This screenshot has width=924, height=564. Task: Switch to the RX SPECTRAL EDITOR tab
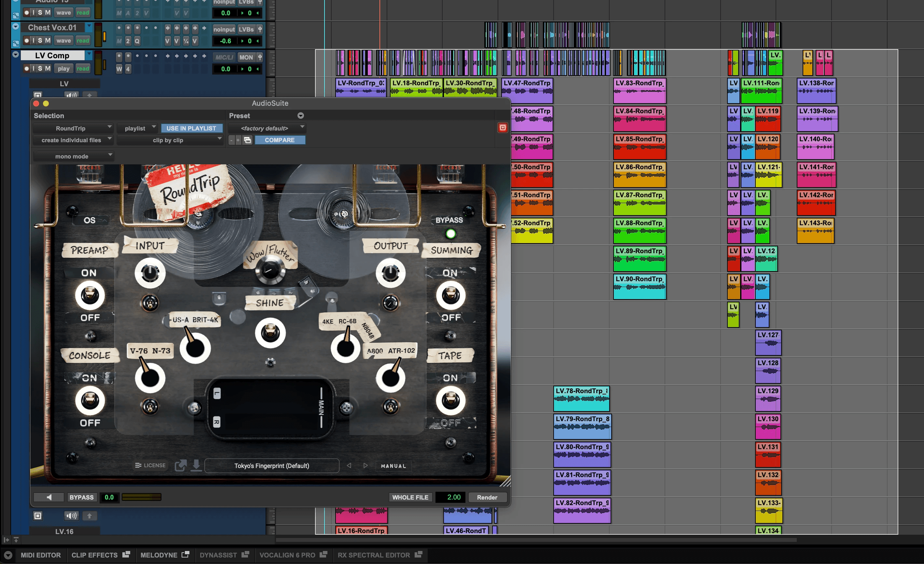tap(374, 555)
